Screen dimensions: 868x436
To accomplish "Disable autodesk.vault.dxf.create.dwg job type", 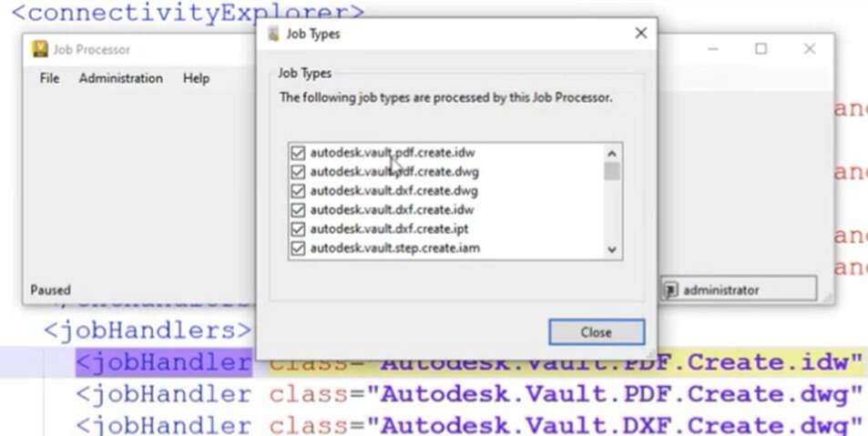I will (x=298, y=190).
